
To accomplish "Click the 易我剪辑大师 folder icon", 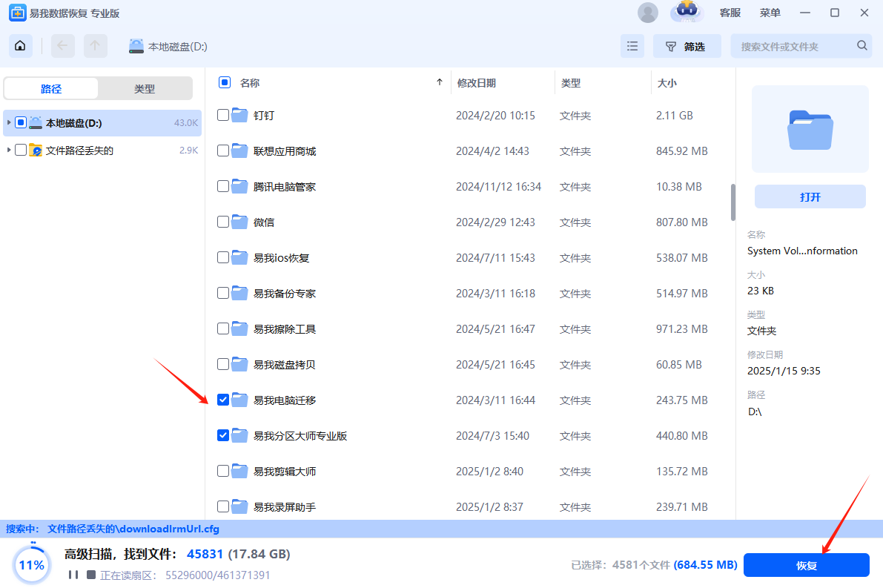I will 240,471.
